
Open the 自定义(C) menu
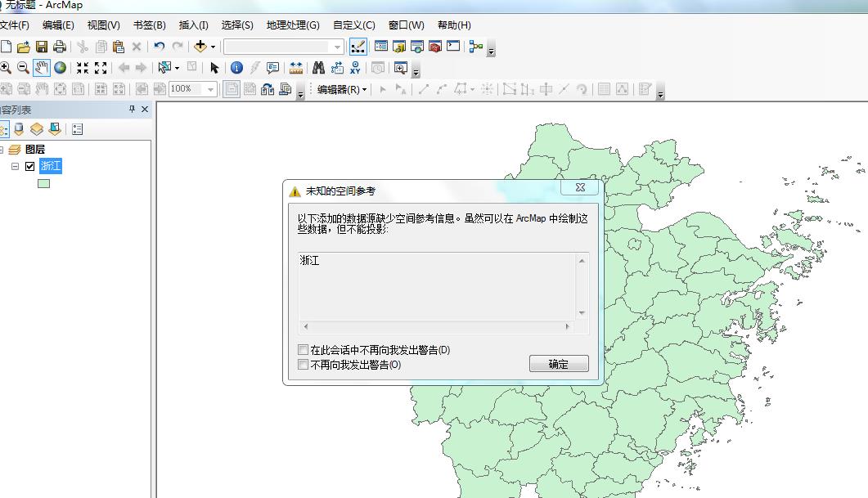(x=353, y=25)
